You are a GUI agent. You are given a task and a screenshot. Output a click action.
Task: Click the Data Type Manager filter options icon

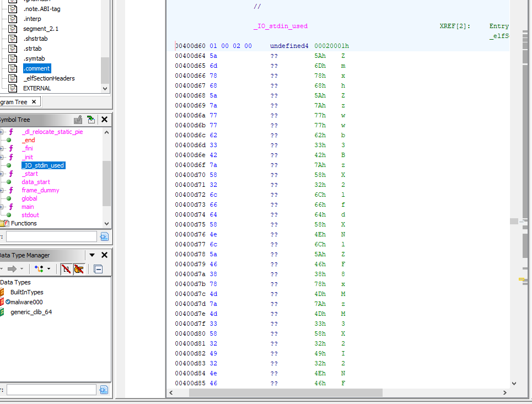pos(104,390)
